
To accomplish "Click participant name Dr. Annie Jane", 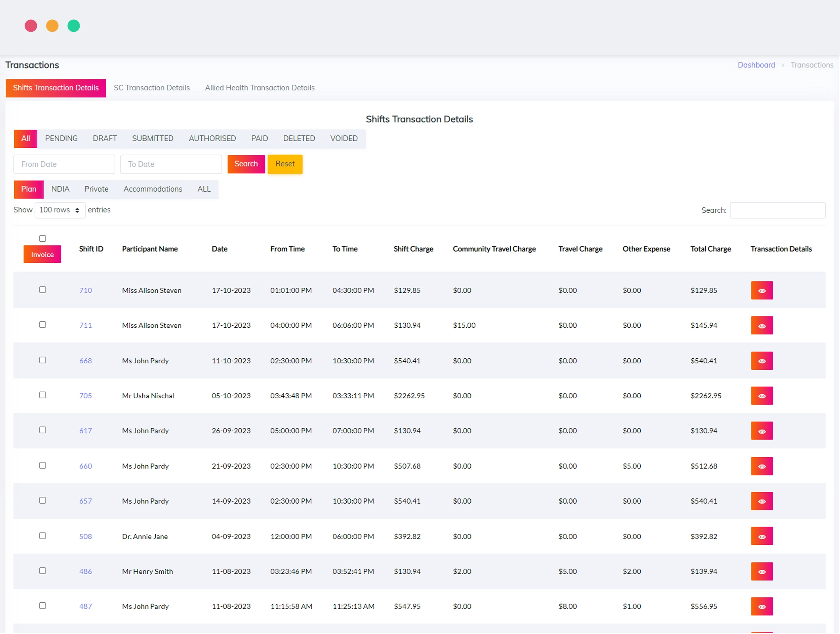I will [x=145, y=537].
